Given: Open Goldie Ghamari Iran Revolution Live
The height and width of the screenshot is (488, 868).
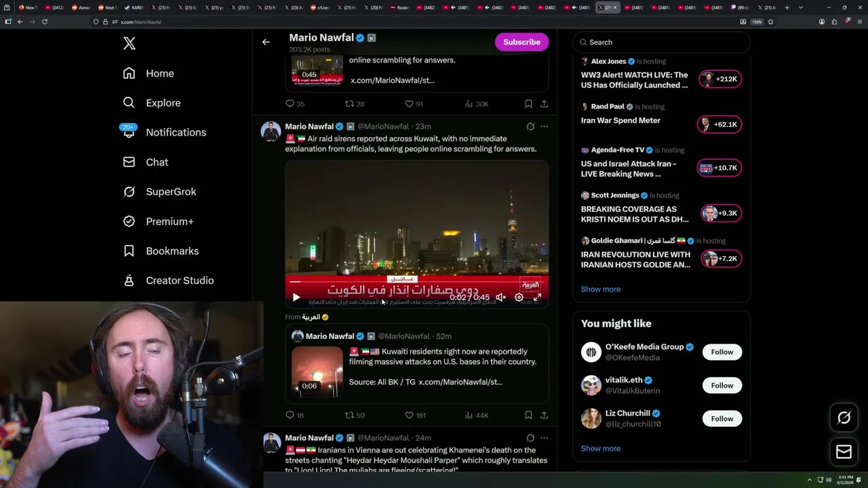Looking at the screenshot, I should (635, 260).
